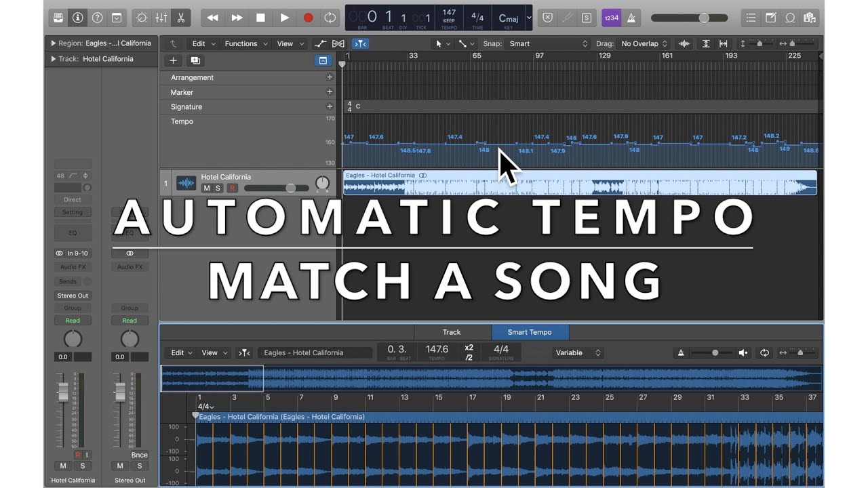Toggle the Inspector button in control bar
This screenshot has width=868, height=488.
[x=77, y=18]
